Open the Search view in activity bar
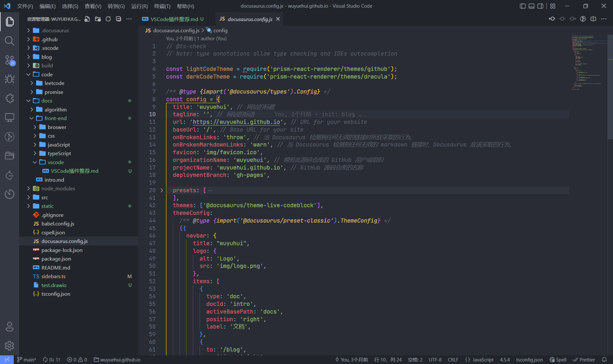This screenshot has height=364, width=613. pos(10,41)
